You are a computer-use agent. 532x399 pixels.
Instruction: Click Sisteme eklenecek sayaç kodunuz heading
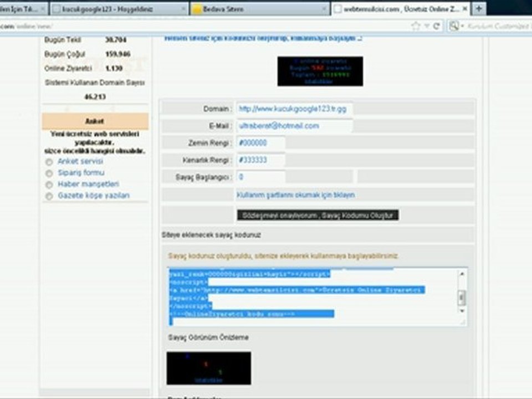(211, 235)
